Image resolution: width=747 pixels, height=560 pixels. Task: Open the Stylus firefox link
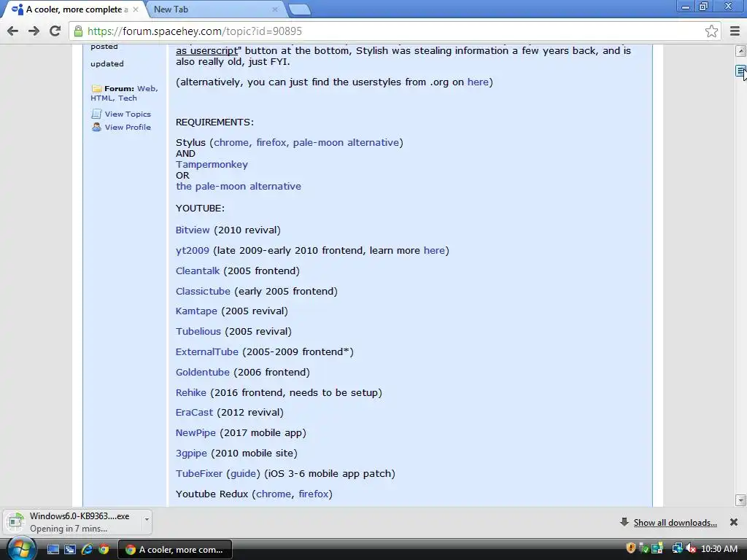[271, 143]
